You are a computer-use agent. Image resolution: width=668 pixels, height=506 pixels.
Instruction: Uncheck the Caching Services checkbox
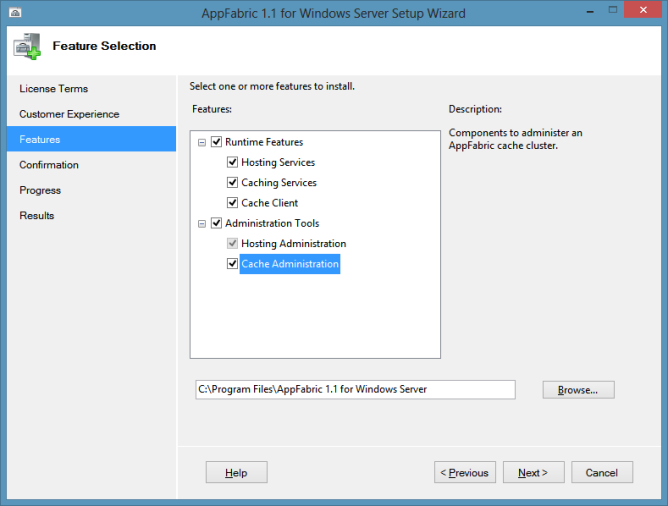pyautogui.click(x=232, y=183)
